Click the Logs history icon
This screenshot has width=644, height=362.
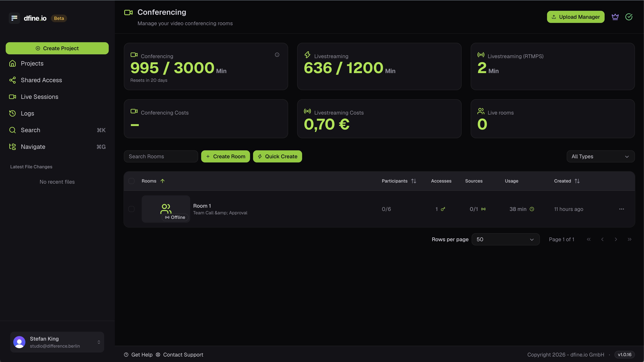[13, 113]
